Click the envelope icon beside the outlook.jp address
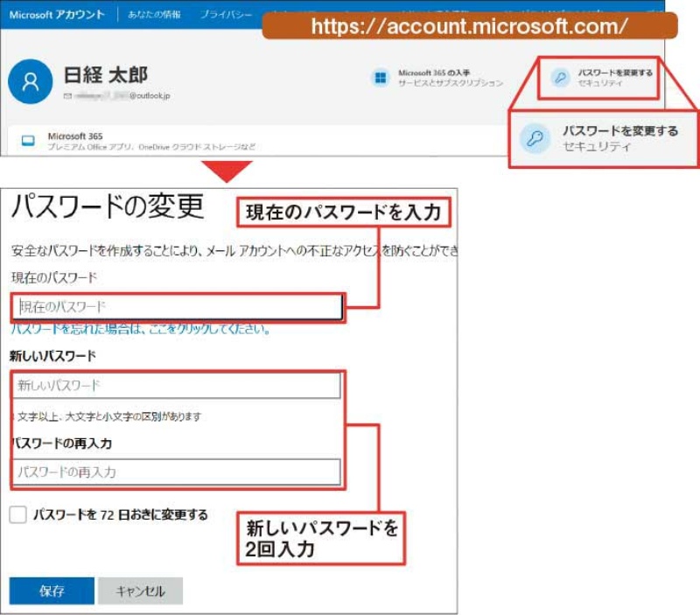The height and width of the screenshot is (615, 700). click(67, 94)
